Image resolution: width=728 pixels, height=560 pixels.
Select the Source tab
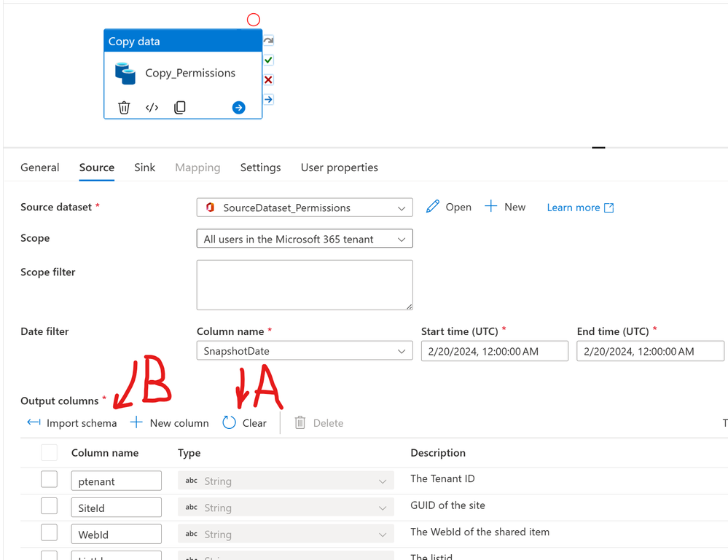point(97,167)
